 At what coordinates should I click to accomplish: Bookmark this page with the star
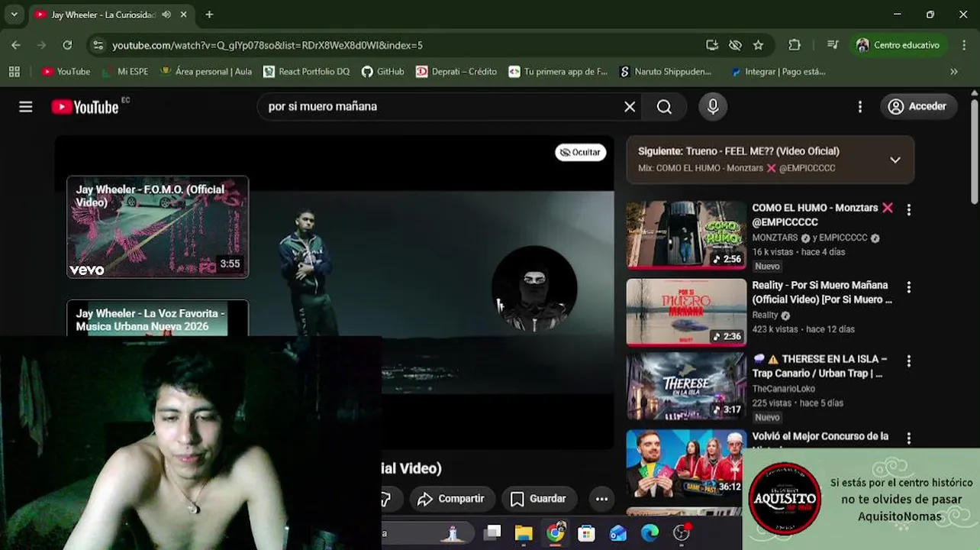(758, 45)
